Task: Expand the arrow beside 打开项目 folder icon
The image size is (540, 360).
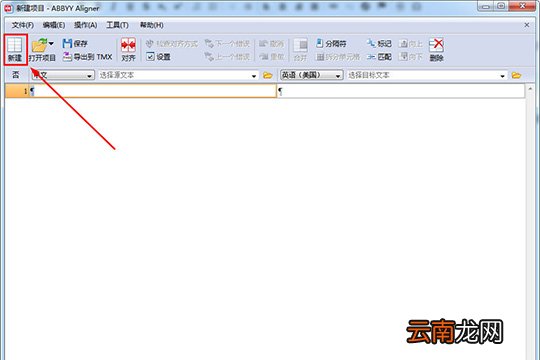Action: click(51, 43)
